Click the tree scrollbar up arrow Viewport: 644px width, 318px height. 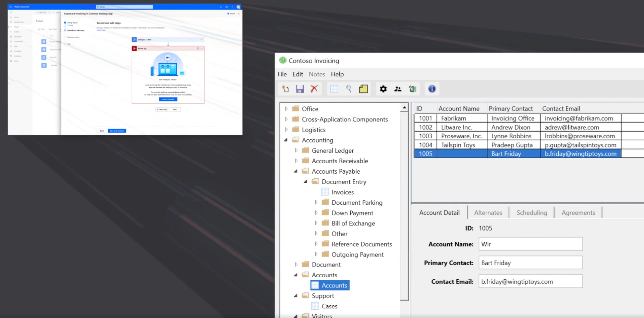pos(404,107)
